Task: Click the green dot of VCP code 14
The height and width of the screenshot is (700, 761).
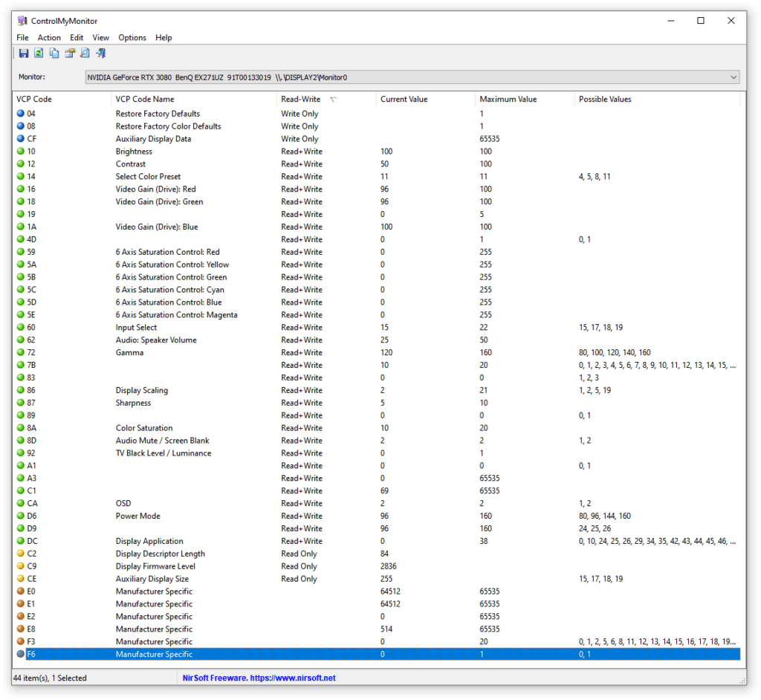Action: (x=20, y=176)
